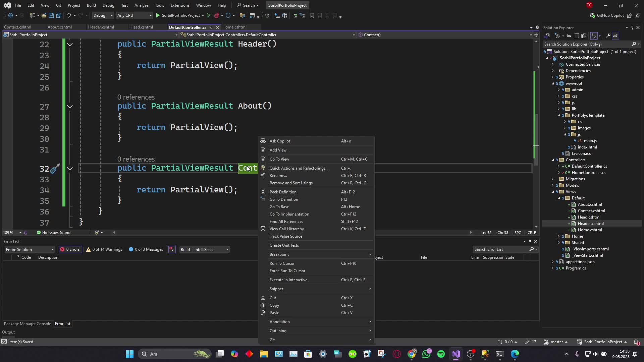This screenshot has width=644, height=362.
Task: Click the Output tab at the bottom
Action: pos(8,332)
